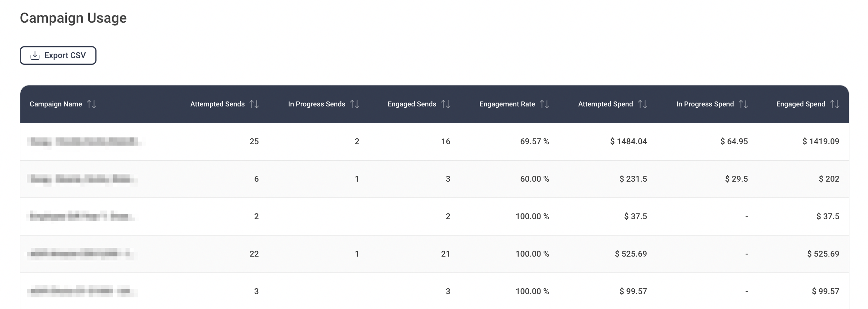
Task: Click the Campaign Name column header text
Action: [56, 104]
